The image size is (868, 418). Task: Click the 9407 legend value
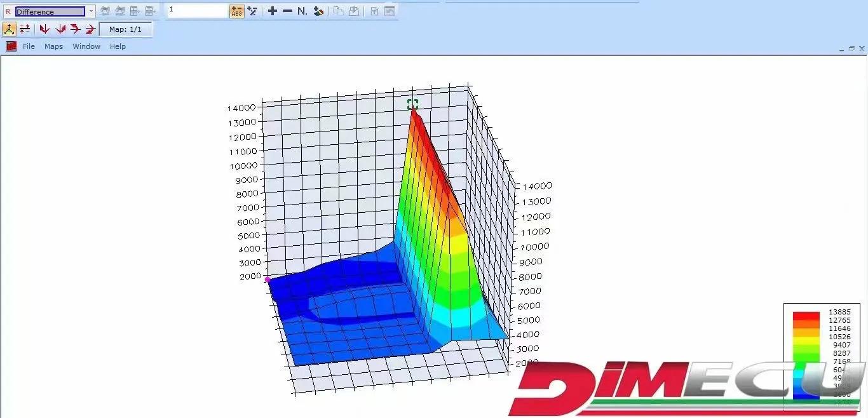point(841,345)
